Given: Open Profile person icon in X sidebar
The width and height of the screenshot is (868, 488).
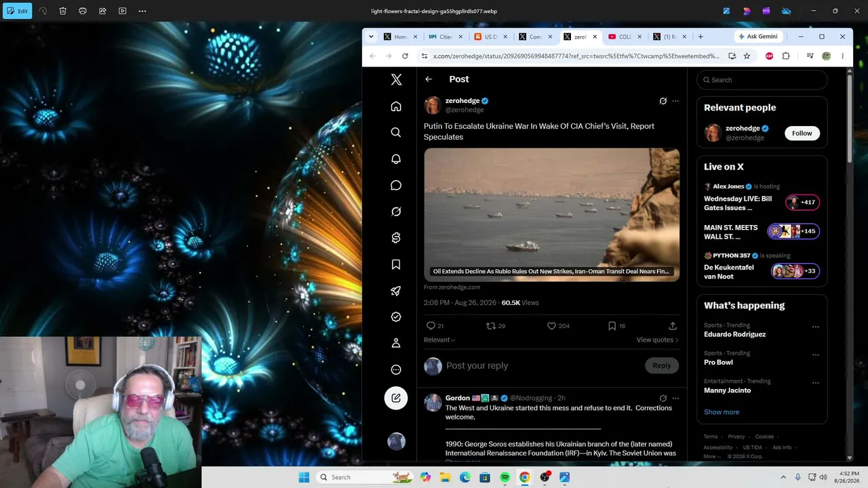Looking at the screenshot, I should 396,343.
